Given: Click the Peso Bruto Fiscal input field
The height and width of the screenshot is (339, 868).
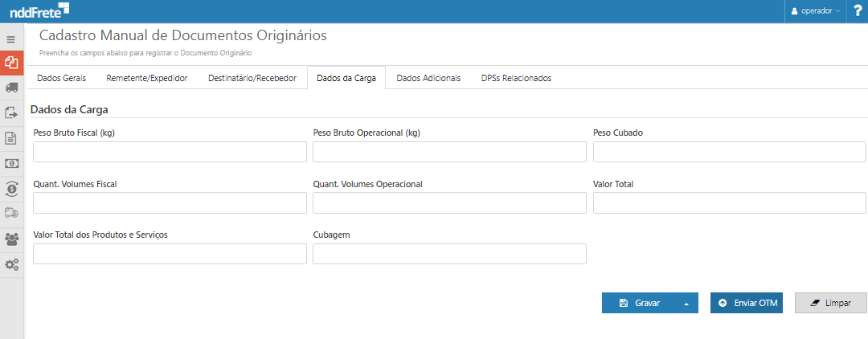Looking at the screenshot, I should coord(170,153).
